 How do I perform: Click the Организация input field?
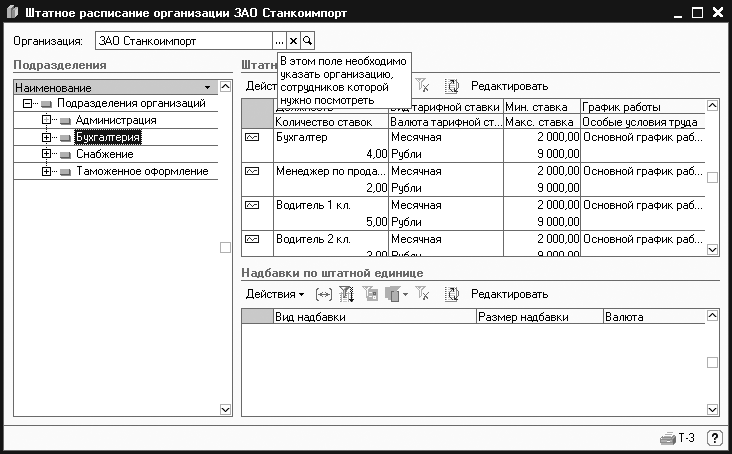(183, 41)
